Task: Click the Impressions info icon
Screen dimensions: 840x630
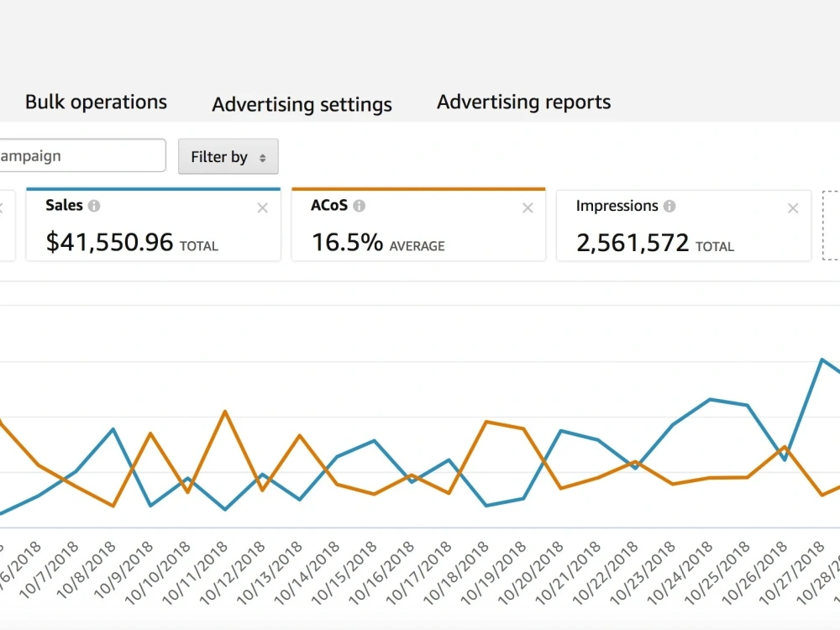Action: coord(669,207)
